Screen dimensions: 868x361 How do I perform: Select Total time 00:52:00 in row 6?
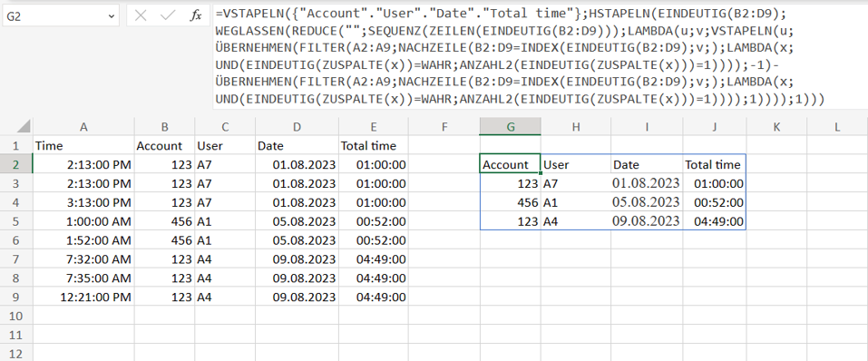(374, 240)
